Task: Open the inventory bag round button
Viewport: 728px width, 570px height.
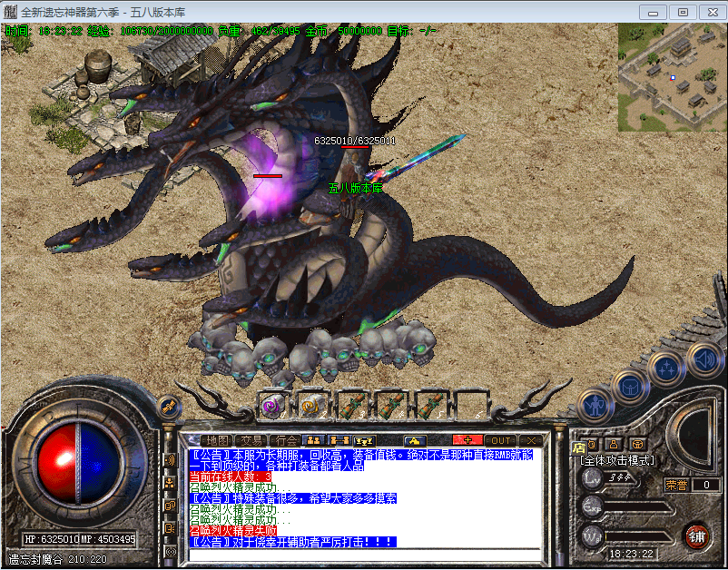Action: 630,388
